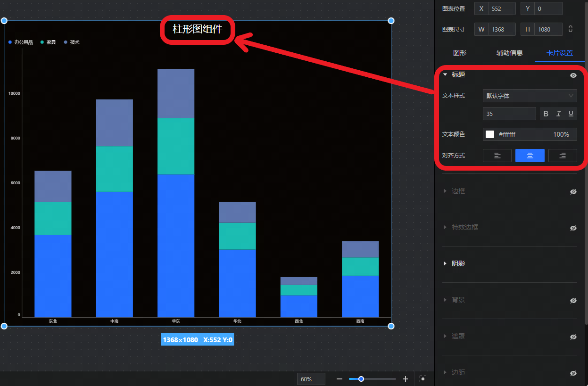Switch to the 辅助信息 tab
The width and height of the screenshot is (588, 386).
(509, 53)
